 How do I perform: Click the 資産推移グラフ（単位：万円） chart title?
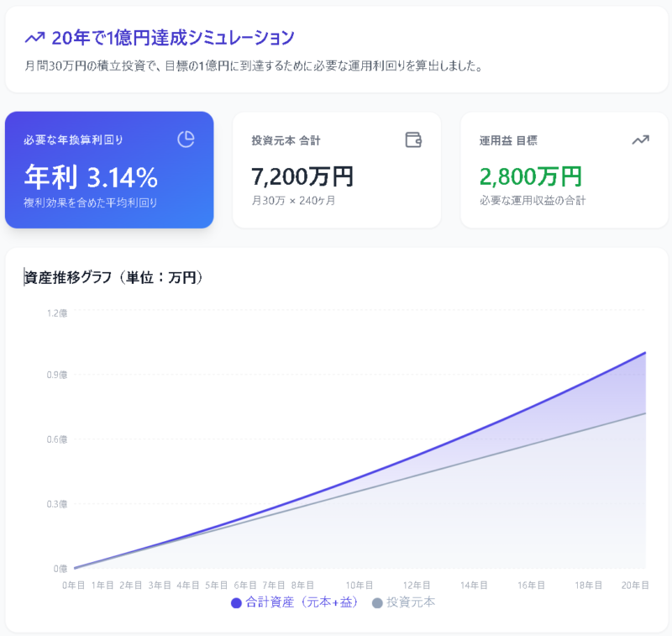tap(113, 277)
